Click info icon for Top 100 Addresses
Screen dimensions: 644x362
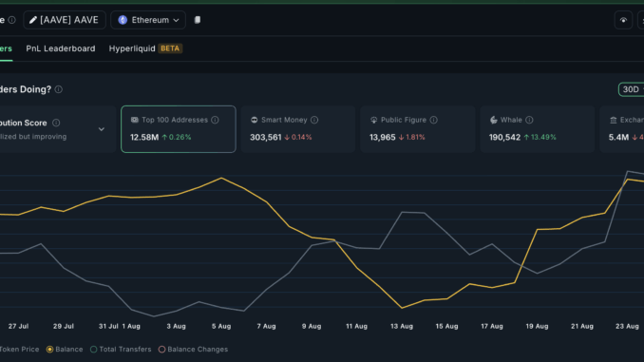coord(215,120)
